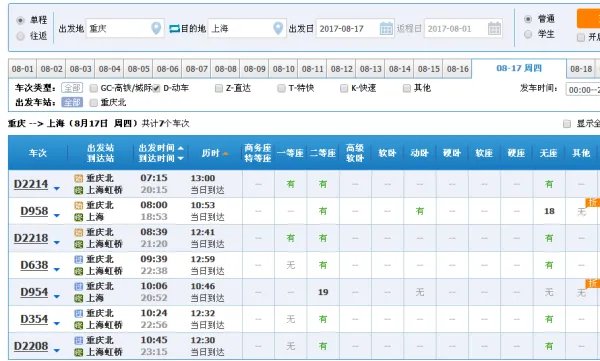The height and width of the screenshot is (361, 600).
Task: Expand details arrow for train D638
Action: [x=57, y=270]
